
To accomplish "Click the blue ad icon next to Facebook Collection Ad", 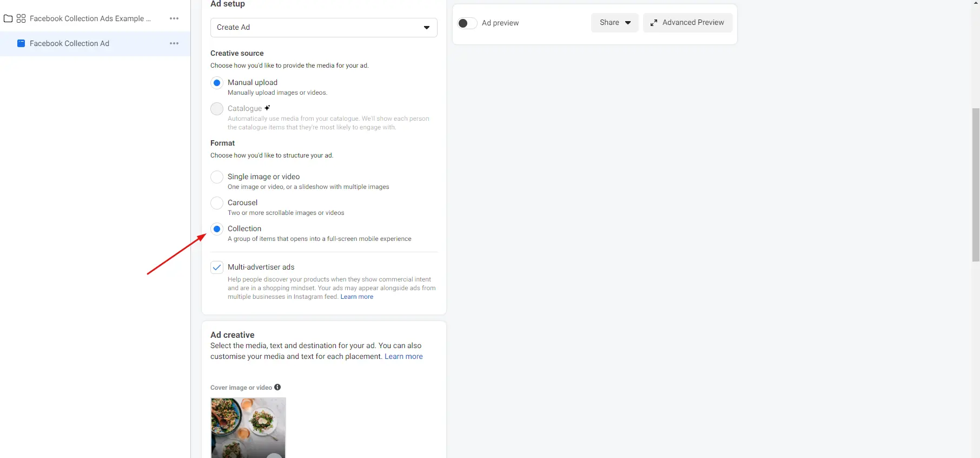I will coord(21,43).
